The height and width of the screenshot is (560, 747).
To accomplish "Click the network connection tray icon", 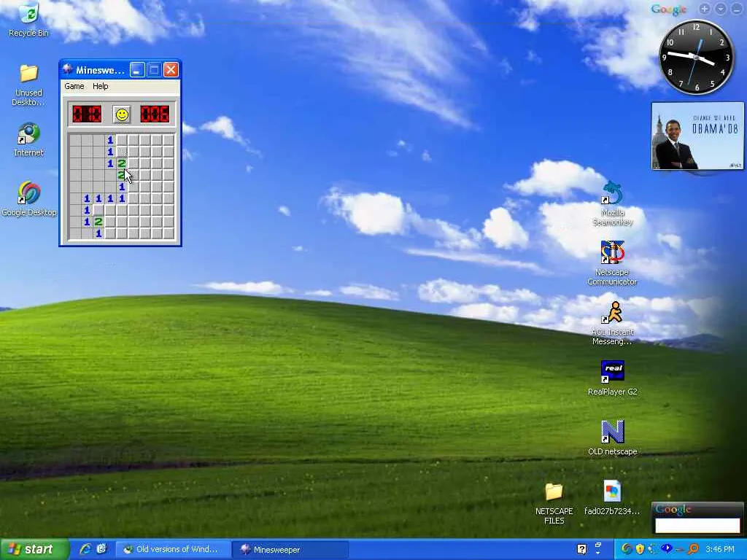I will pos(653,549).
